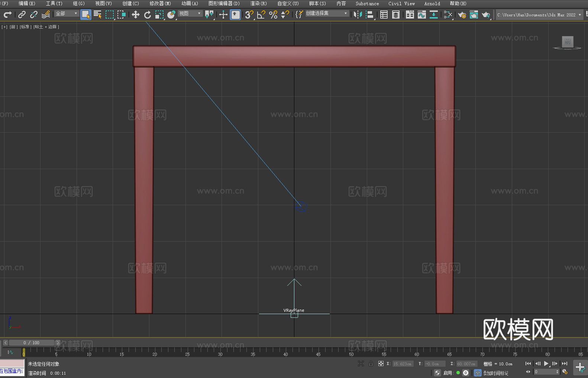Click the X coordinate input field
The width and height of the screenshot is (588, 378).
click(x=403, y=364)
